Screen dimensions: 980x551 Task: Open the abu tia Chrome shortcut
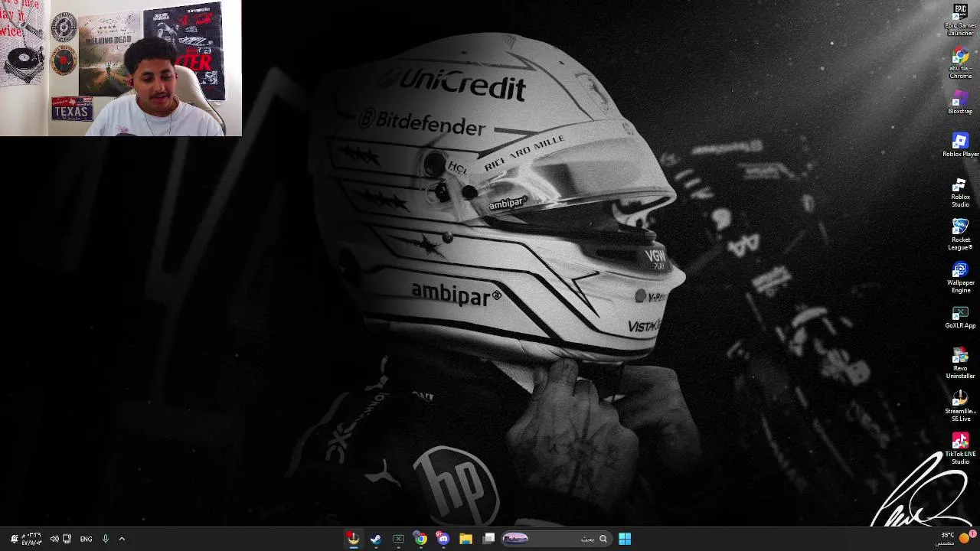tap(960, 64)
